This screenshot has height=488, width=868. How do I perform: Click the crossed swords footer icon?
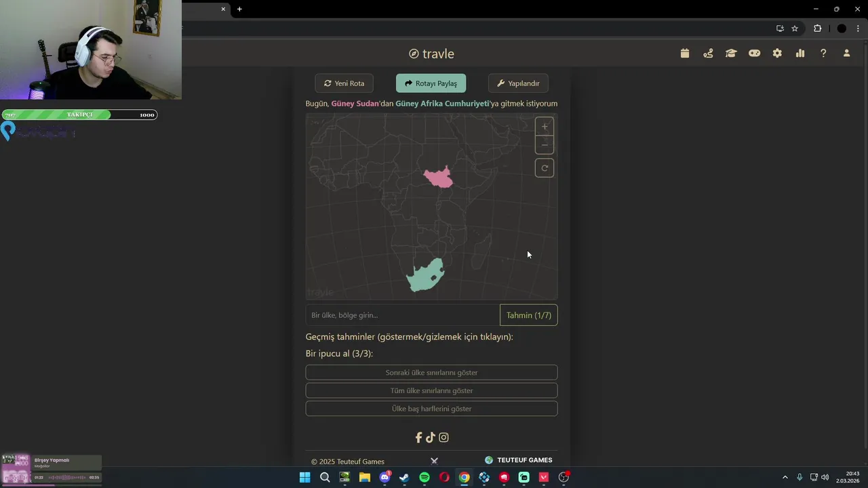434,461
